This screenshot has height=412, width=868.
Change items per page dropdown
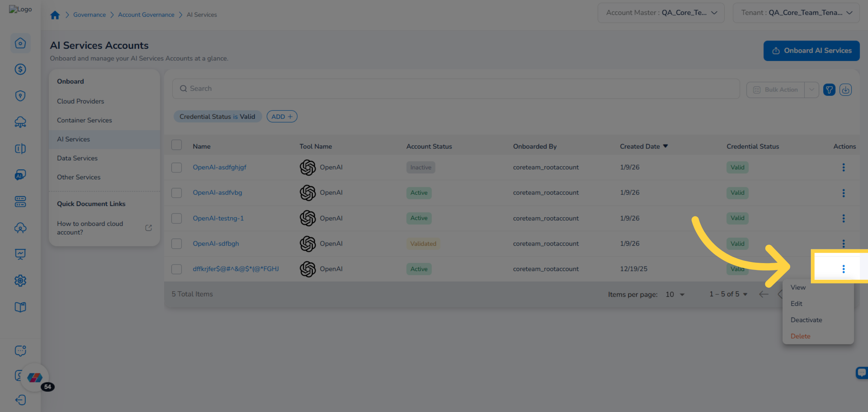click(675, 294)
